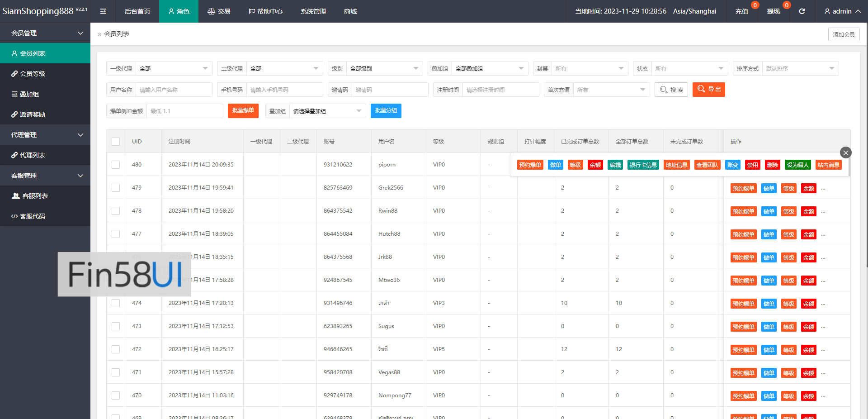Switch to the 交易 top menu tab
Viewport: 868px width, 419px height.
coord(219,11)
